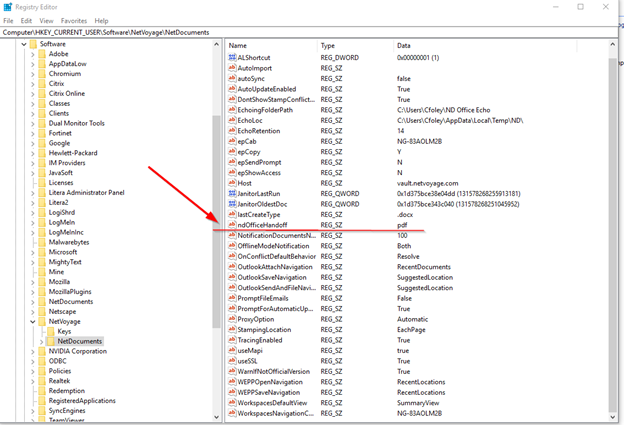Collapse the NetVoyage tree node
624x425 pixels.
point(33,322)
